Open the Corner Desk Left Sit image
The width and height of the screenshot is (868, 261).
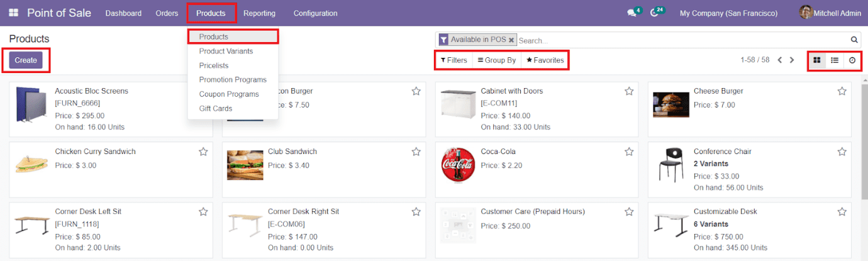point(32,225)
